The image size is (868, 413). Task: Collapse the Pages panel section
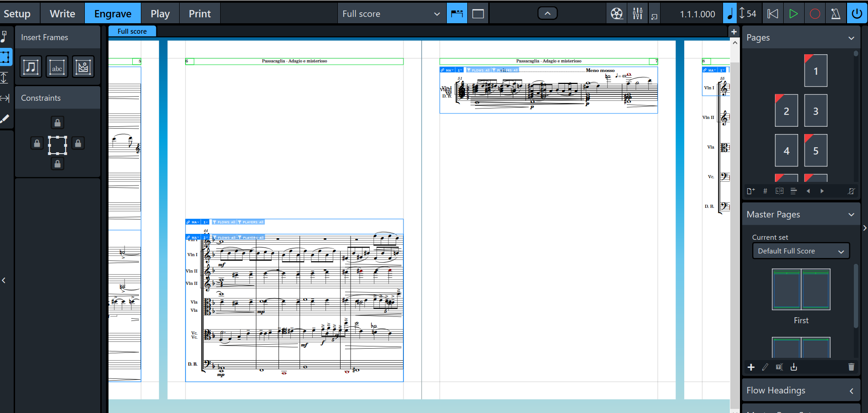click(851, 38)
